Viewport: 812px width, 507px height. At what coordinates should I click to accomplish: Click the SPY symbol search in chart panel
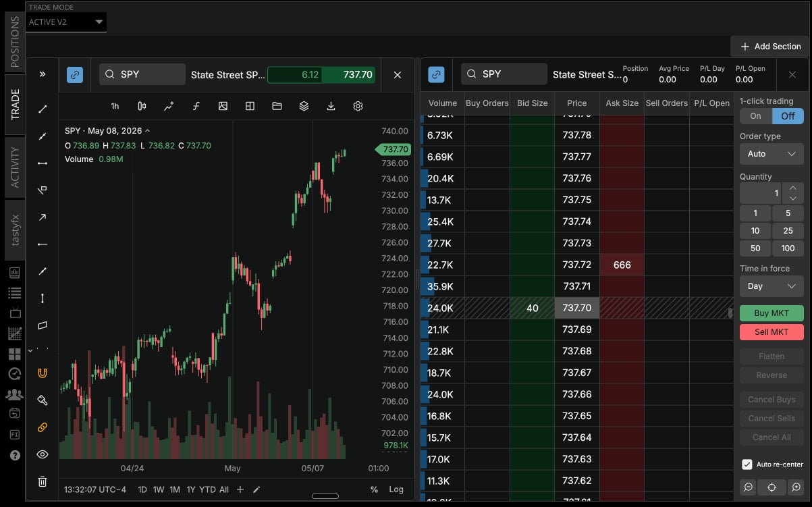pos(142,74)
